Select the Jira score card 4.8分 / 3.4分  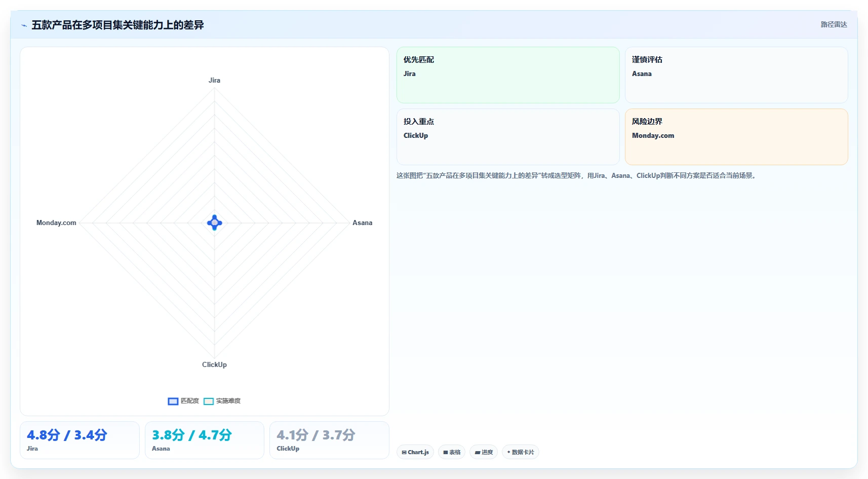(80, 440)
